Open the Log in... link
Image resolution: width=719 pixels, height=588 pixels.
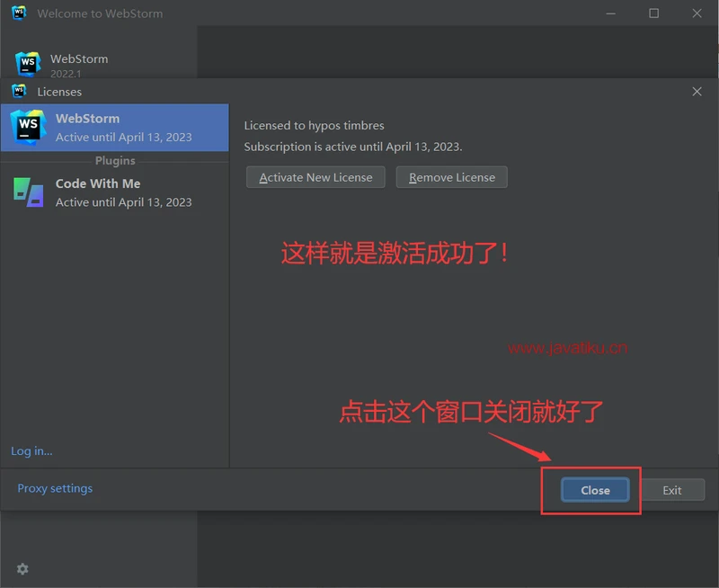coord(31,451)
